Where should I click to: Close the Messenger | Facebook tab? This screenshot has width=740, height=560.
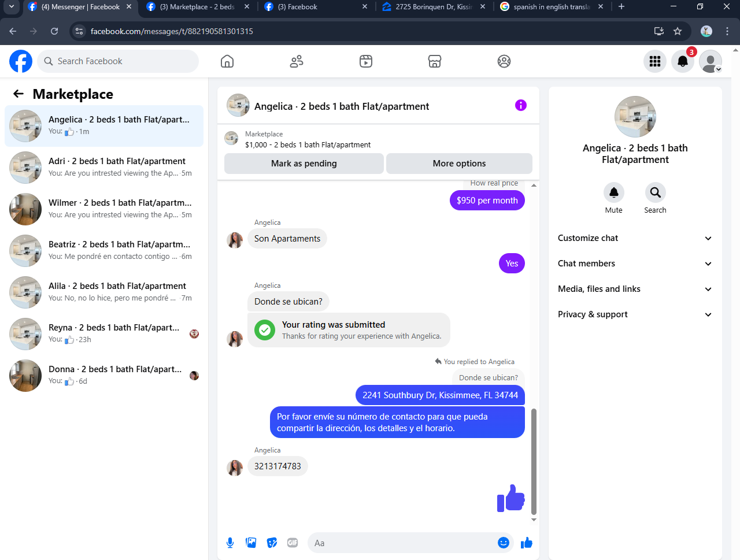tap(129, 7)
